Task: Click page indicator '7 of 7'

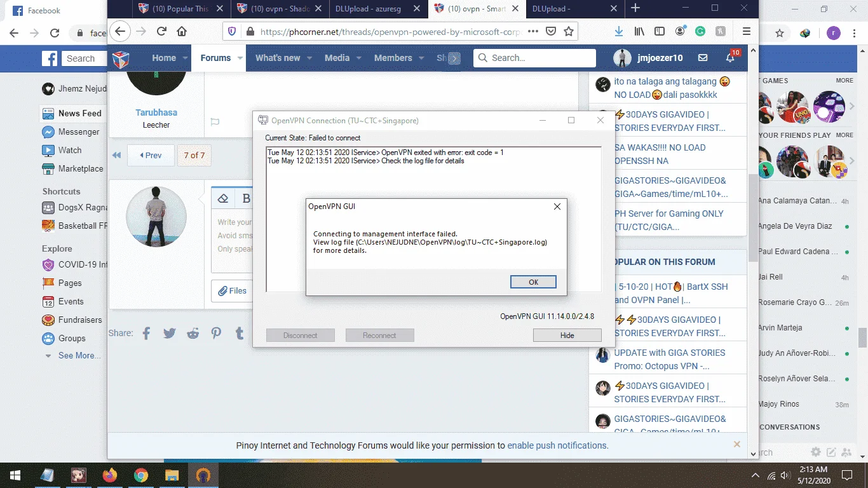Action: (194, 155)
